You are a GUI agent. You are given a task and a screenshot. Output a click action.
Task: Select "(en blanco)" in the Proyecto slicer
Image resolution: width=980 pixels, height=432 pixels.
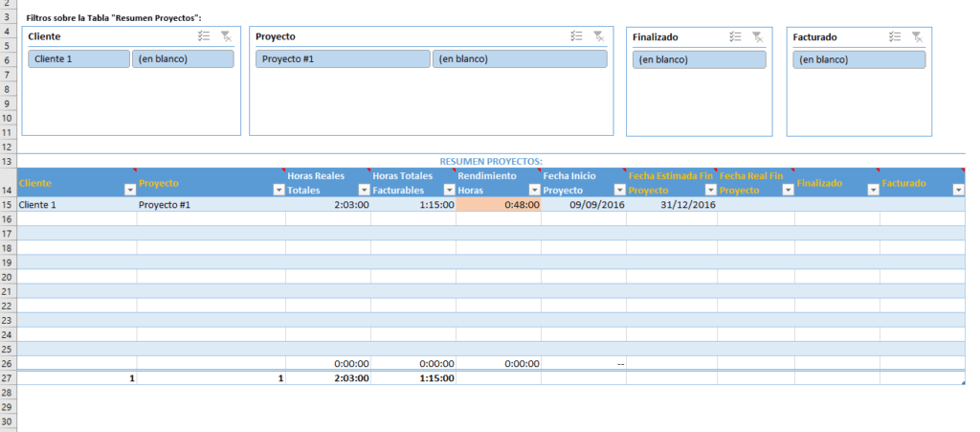coord(519,59)
